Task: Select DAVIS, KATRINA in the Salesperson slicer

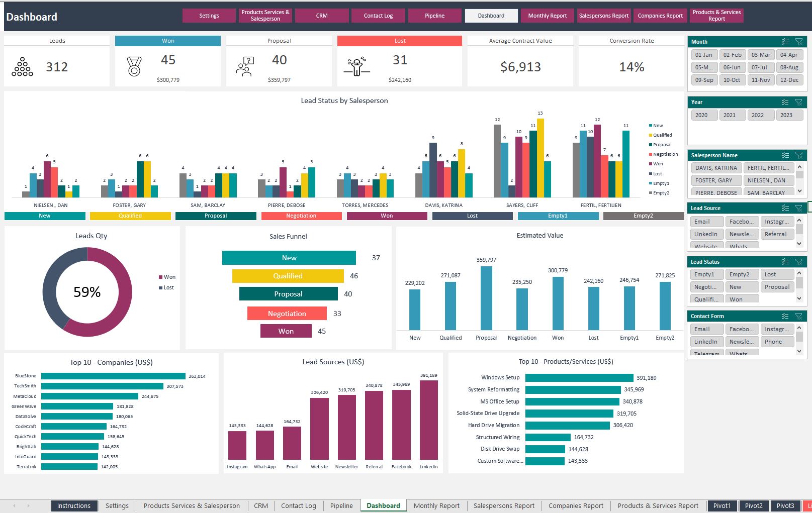Action: [716, 168]
